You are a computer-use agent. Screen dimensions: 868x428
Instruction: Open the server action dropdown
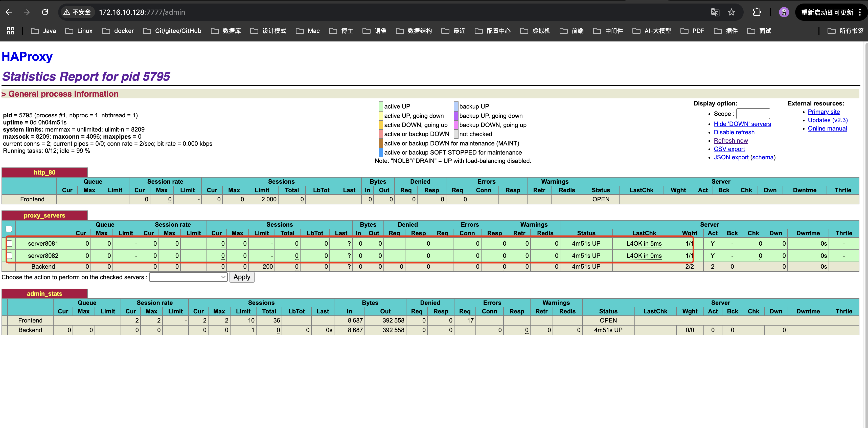pos(188,277)
